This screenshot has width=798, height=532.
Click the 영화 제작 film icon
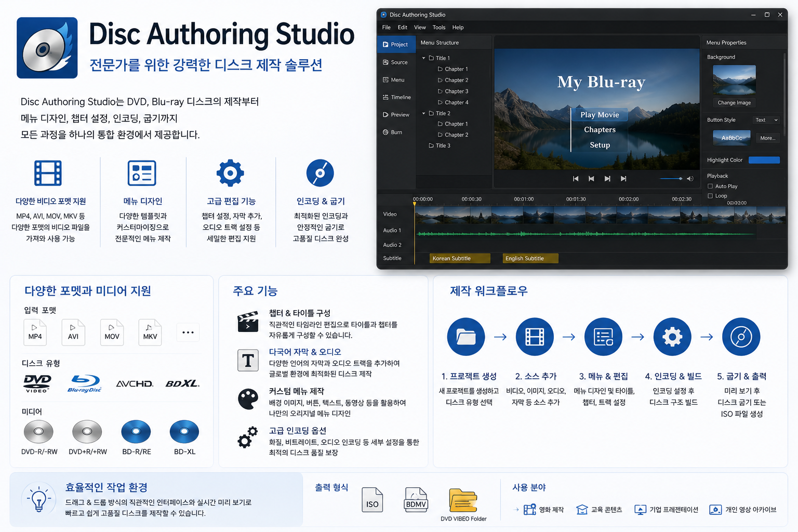530,510
